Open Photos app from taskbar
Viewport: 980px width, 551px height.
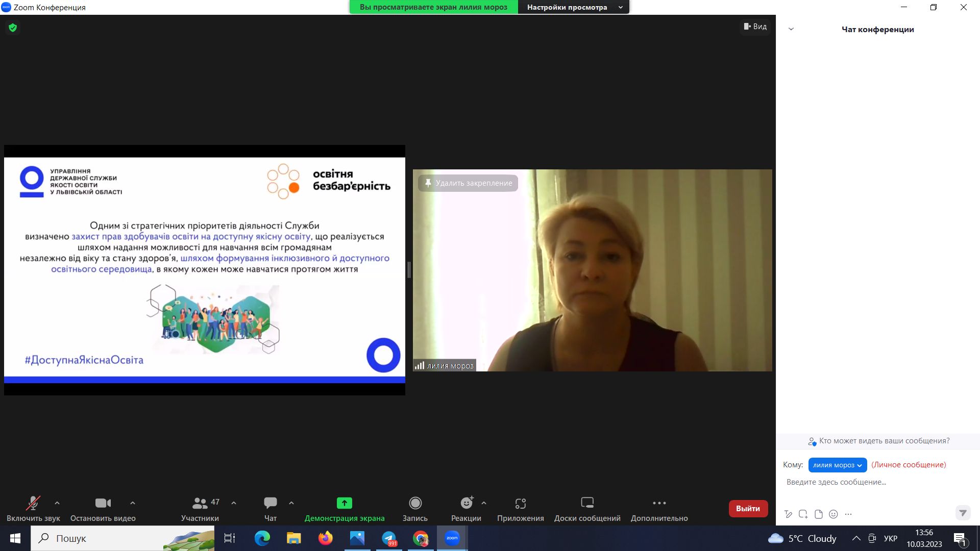tap(357, 538)
